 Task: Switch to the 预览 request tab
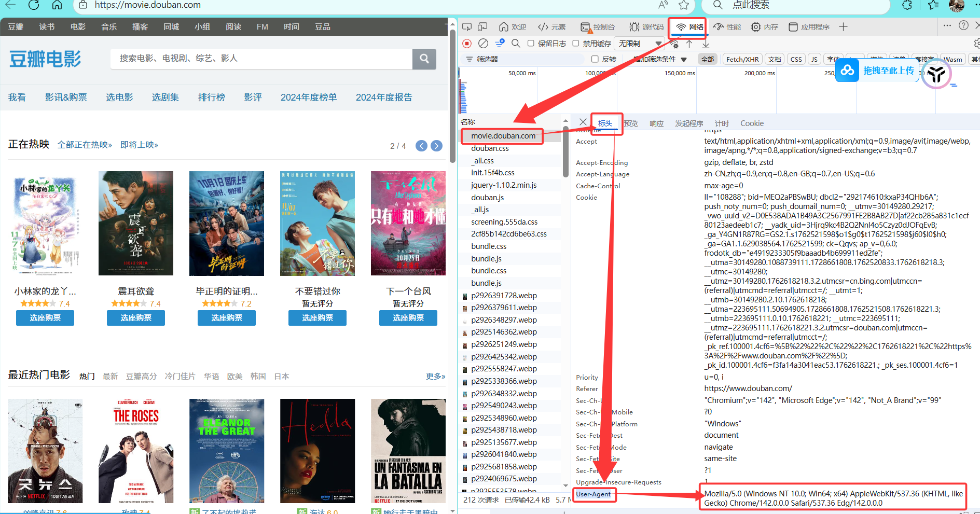pyautogui.click(x=631, y=123)
